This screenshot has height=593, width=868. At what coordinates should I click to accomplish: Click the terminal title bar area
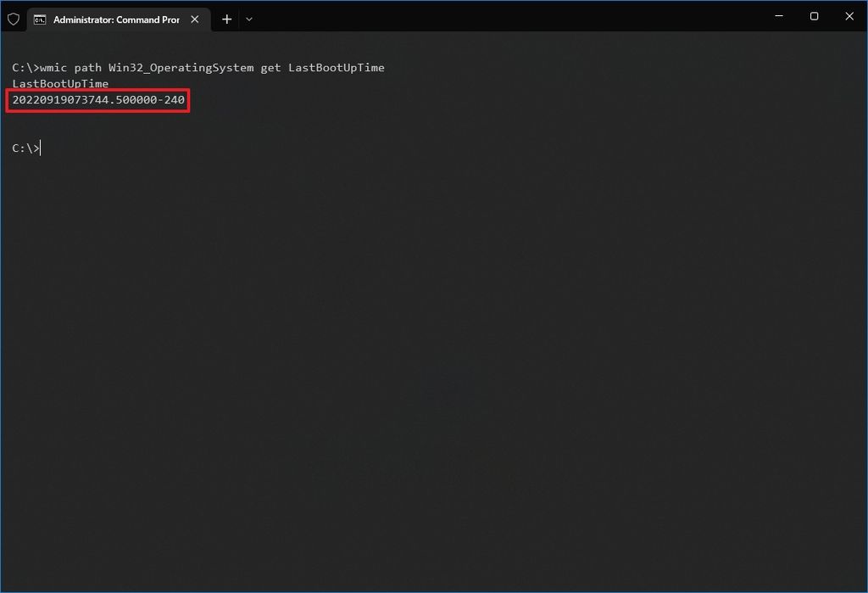pos(509,17)
